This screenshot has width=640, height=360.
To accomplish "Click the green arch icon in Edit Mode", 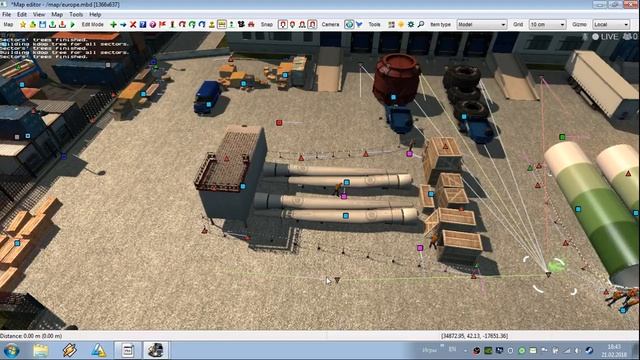I will (x=192, y=25).
